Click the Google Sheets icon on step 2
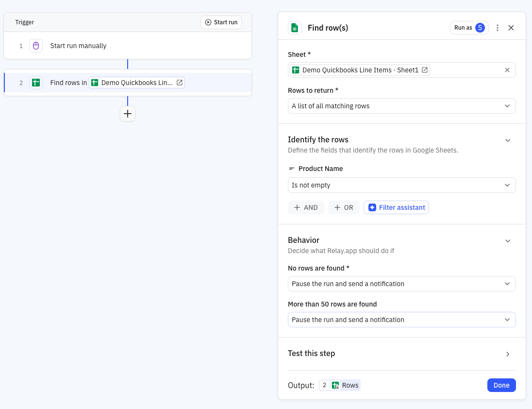The image size is (532, 409). pyautogui.click(x=36, y=83)
